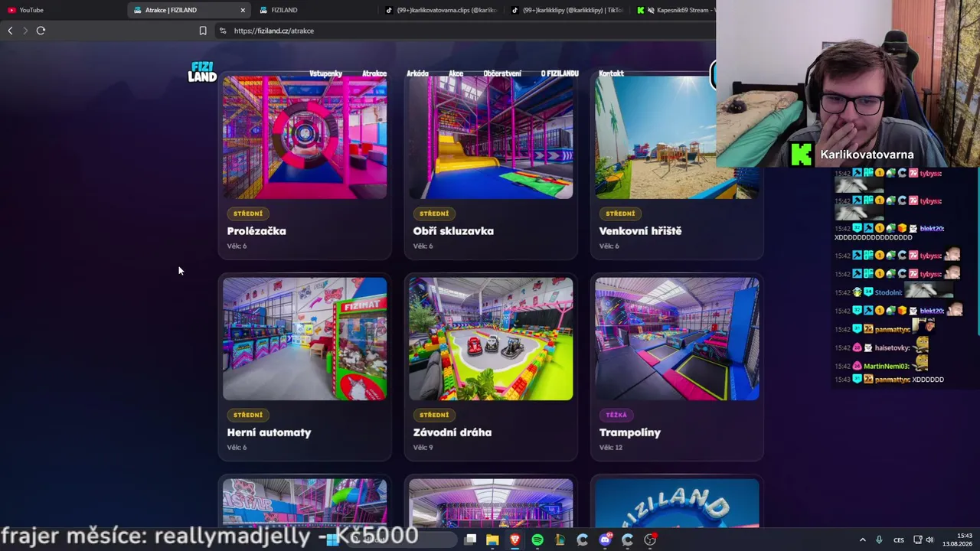Open the Herní automaty attraction photo
This screenshot has width=980, height=551.
tap(305, 339)
